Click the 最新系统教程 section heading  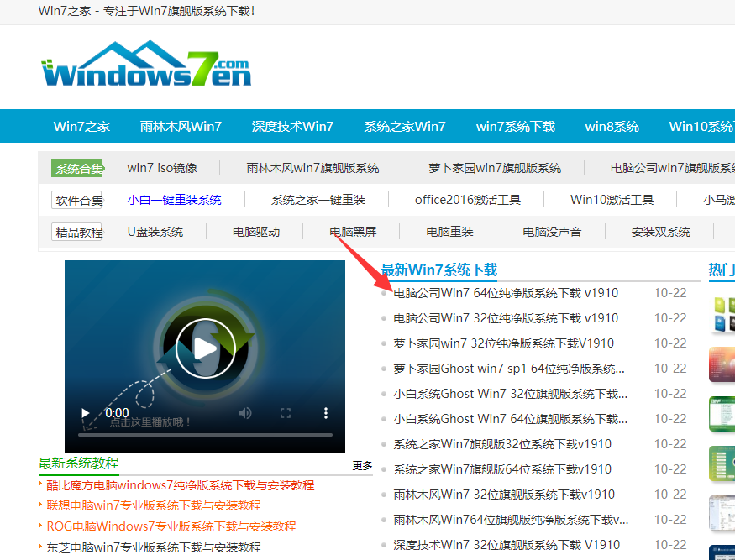(x=79, y=463)
